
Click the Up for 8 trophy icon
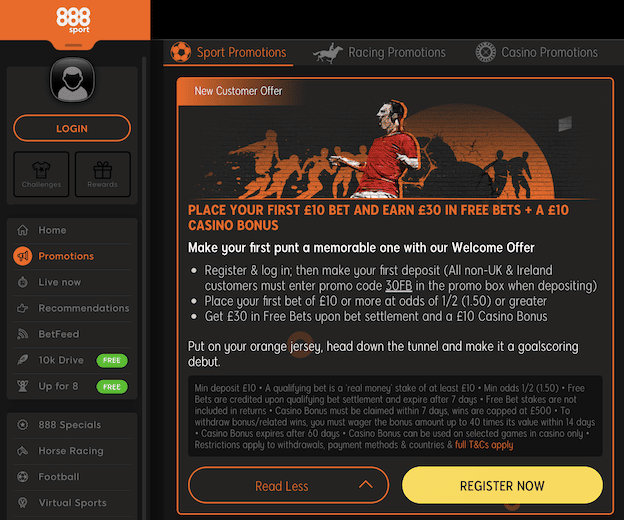pos(23,386)
